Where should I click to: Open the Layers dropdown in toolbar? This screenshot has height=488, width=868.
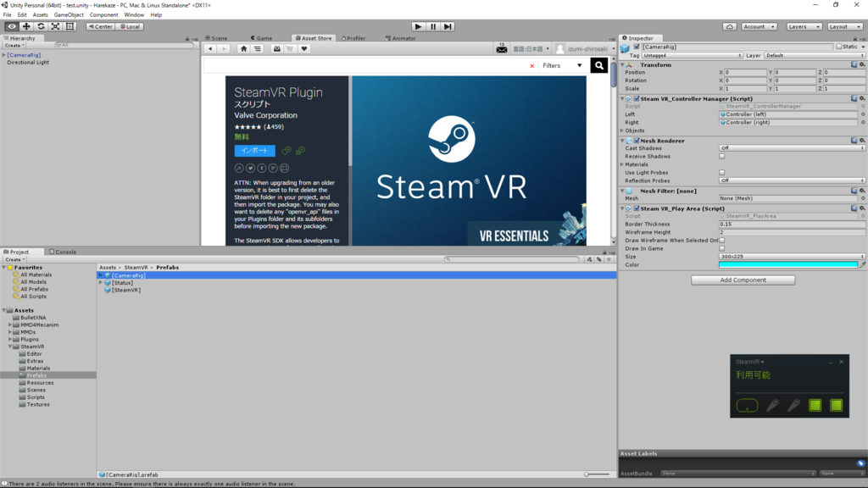(804, 26)
